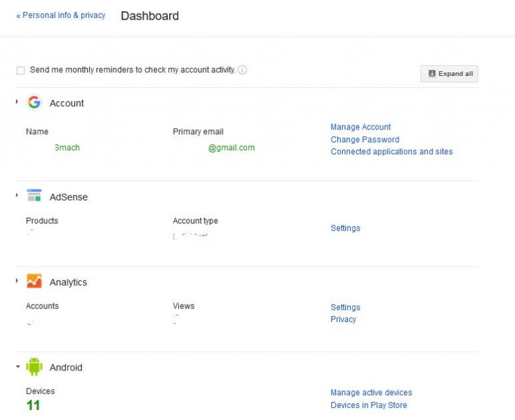Click the green Android robot icon
This screenshot has height=420, width=515.
34,367
